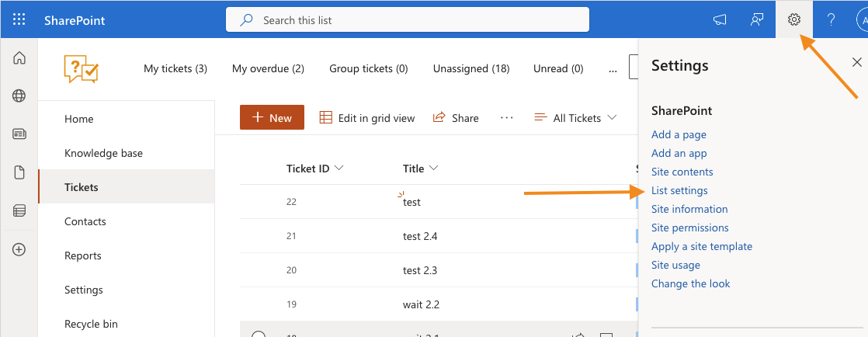This screenshot has height=337, width=868.
Task: Click the Settings gear icon
Action: [x=793, y=19]
